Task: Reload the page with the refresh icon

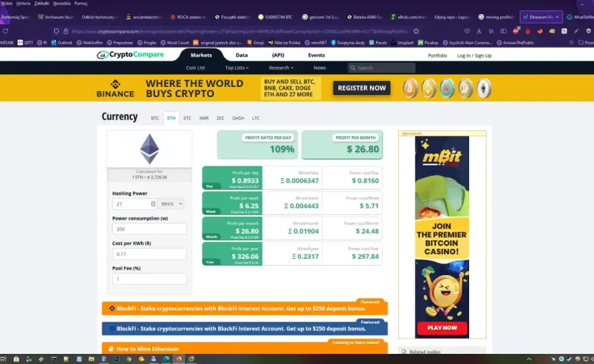Action: 5,31
